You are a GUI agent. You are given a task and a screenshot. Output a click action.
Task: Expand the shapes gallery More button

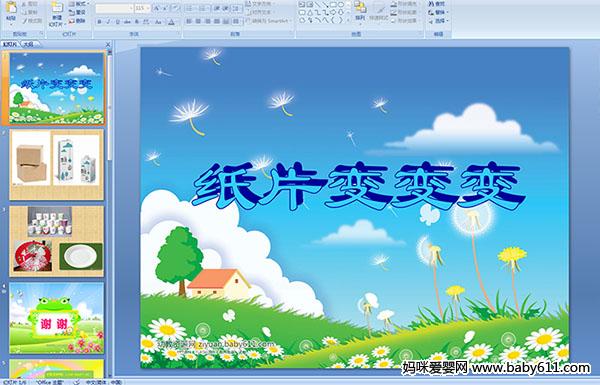[x=348, y=20]
